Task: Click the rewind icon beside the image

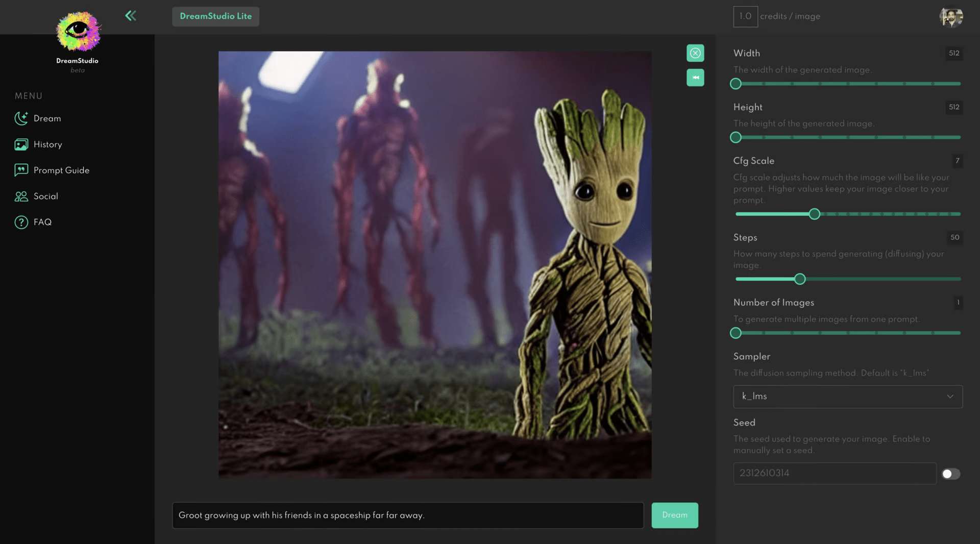Action: [x=695, y=78]
